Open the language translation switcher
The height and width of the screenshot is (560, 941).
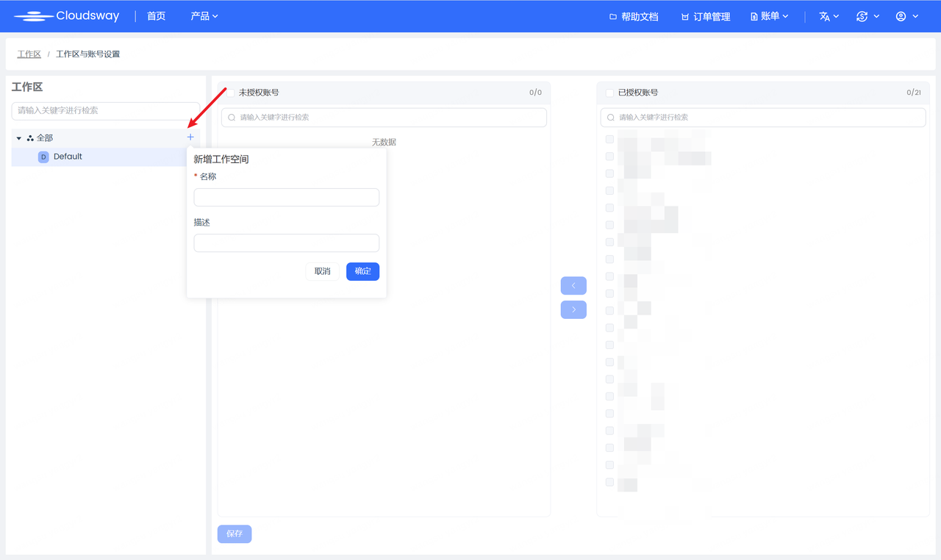point(829,16)
